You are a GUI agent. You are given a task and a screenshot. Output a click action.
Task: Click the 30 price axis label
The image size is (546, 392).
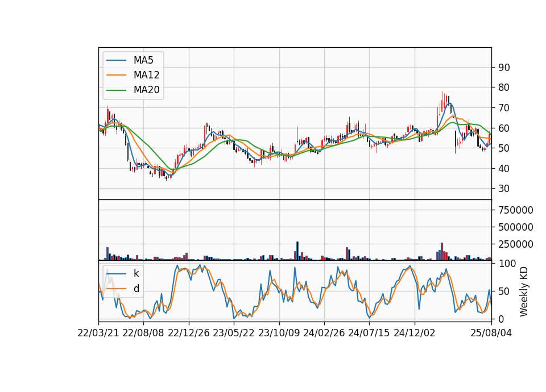pos(504,189)
